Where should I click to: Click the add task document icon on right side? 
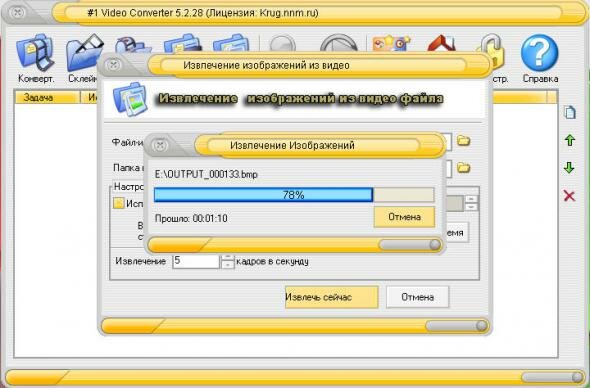point(570,113)
